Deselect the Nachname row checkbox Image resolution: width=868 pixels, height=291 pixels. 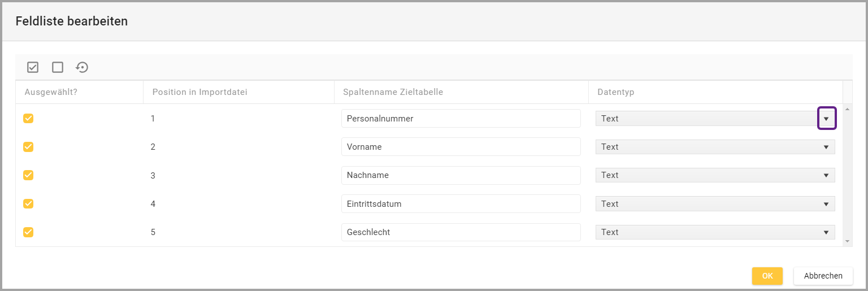coord(28,175)
